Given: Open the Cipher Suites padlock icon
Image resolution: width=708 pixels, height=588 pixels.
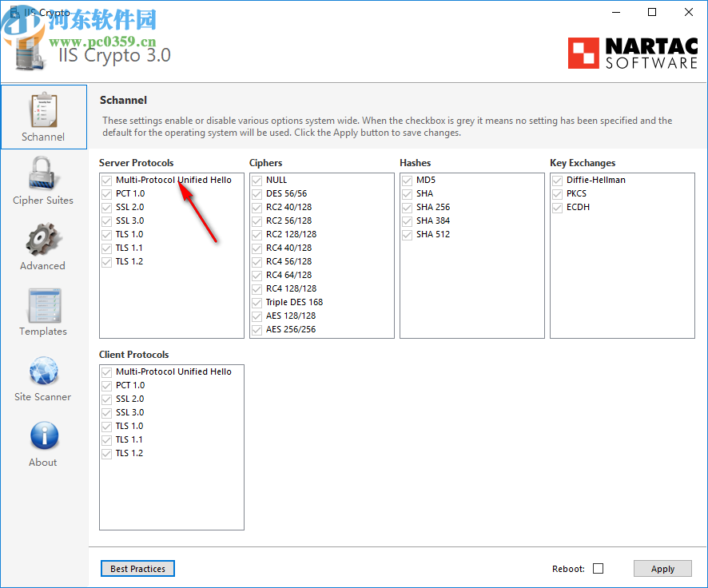Looking at the screenshot, I should pos(42,173).
